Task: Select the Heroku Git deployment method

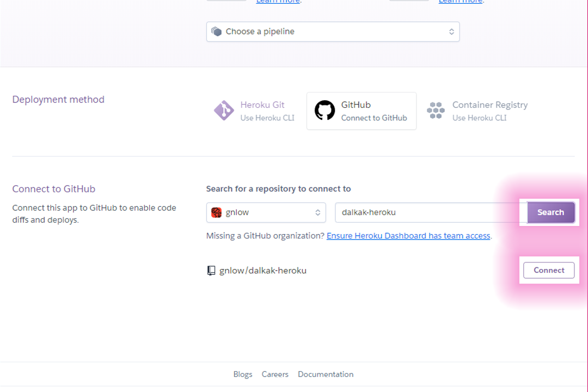Action: click(x=254, y=111)
